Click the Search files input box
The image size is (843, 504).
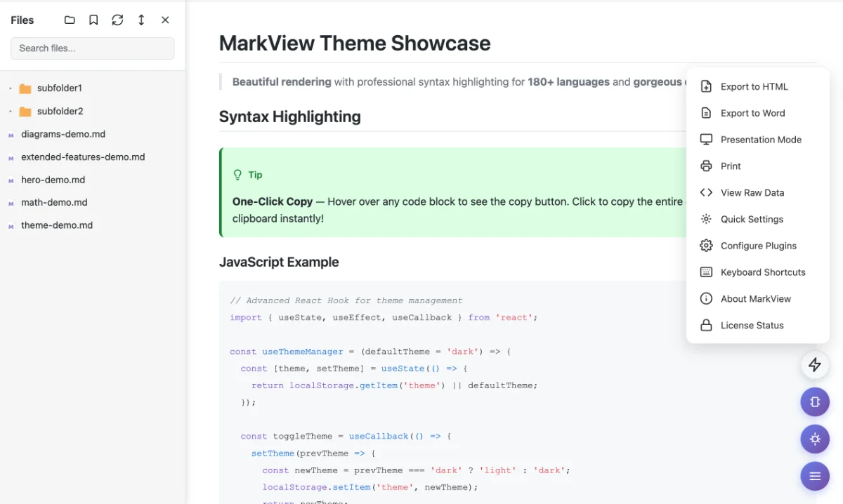tap(92, 48)
